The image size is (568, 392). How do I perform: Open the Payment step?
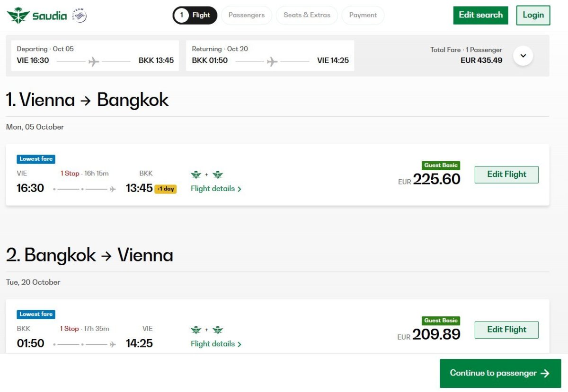tap(363, 15)
